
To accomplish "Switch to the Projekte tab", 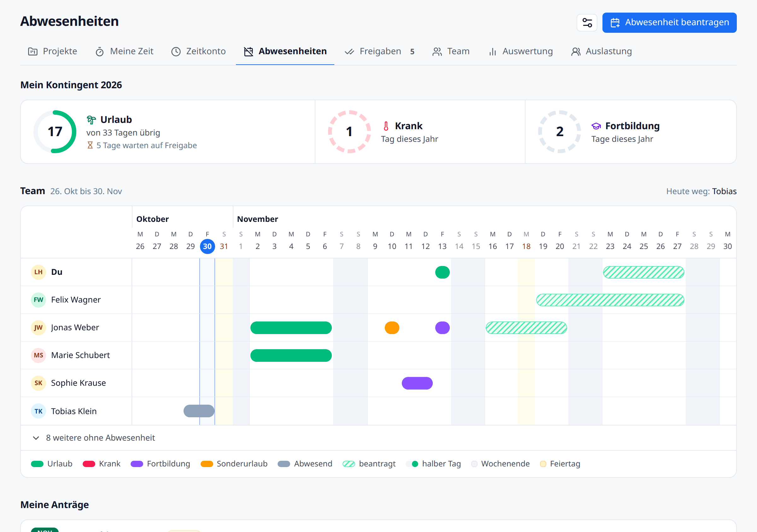I will 52,51.
